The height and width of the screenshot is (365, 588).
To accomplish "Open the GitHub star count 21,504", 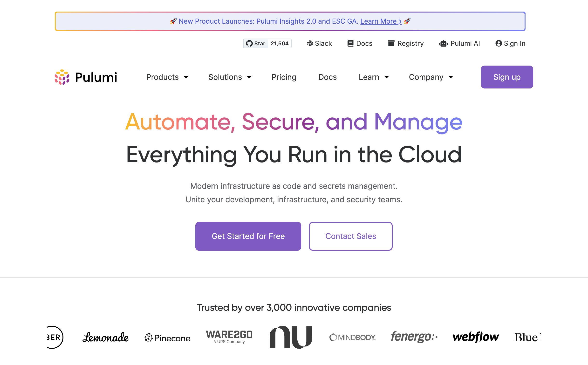I will [280, 43].
